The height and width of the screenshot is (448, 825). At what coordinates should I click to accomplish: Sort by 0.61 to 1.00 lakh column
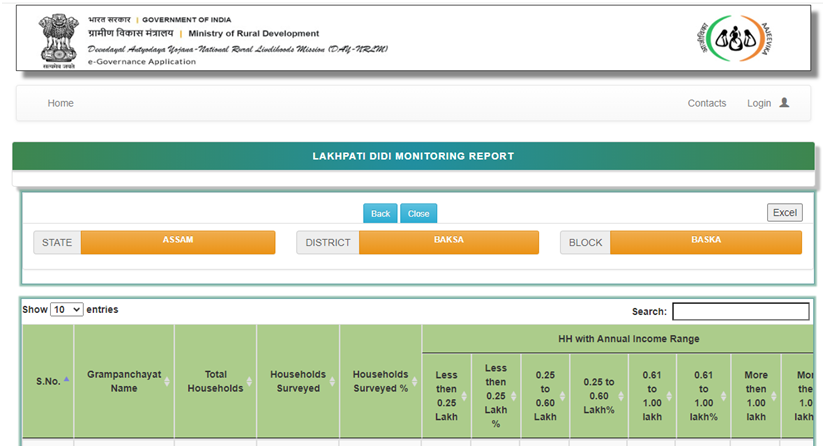tap(669, 396)
